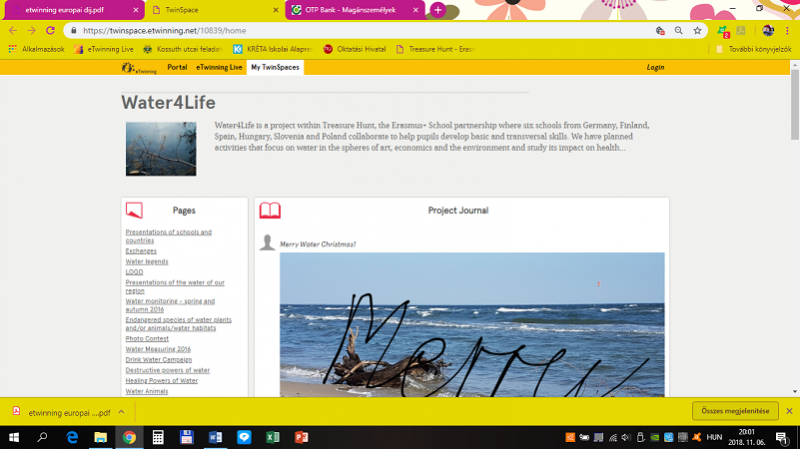Click the address bar URL field
The height and width of the screenshot is (449, 800).
click(350, 31)
